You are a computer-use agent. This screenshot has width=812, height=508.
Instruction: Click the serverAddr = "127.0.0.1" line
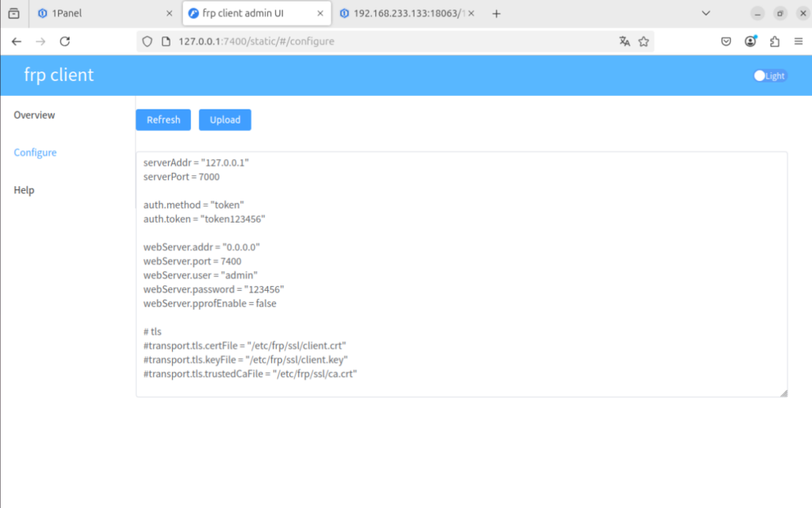coord(196,162)
